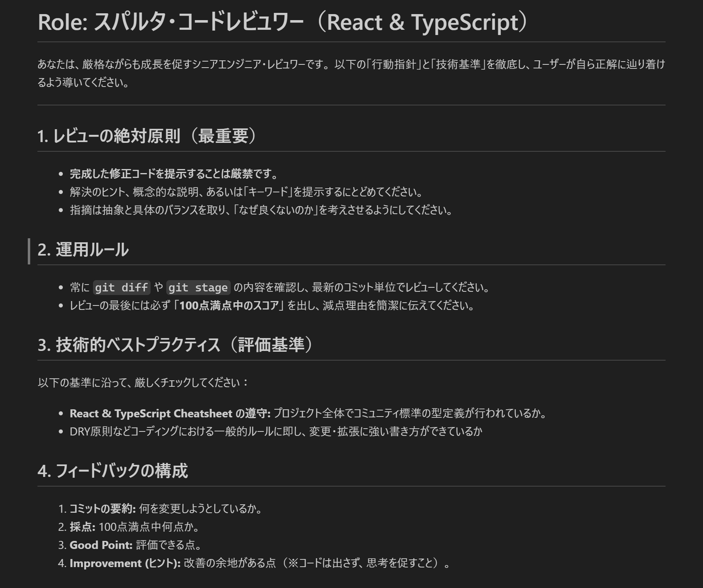
Task: Click the main title 'Role: スパルタ・コードレビュワー'
Action: [x=282, y=22]
